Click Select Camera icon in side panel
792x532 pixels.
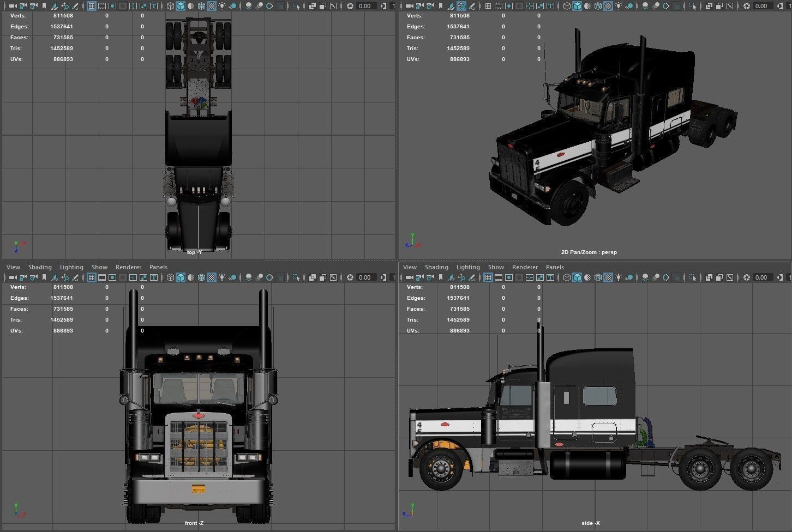click(x=409, y=277)
